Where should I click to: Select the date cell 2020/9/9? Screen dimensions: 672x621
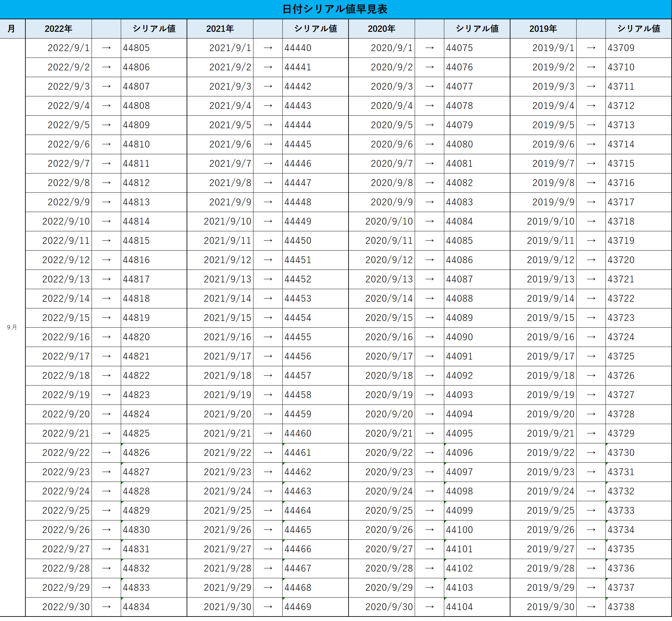(382, 202)
